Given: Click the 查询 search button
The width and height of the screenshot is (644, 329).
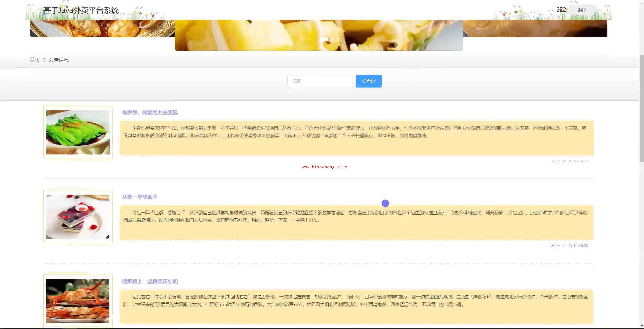Looking at the screenshot, I should (x=368, y=81).
